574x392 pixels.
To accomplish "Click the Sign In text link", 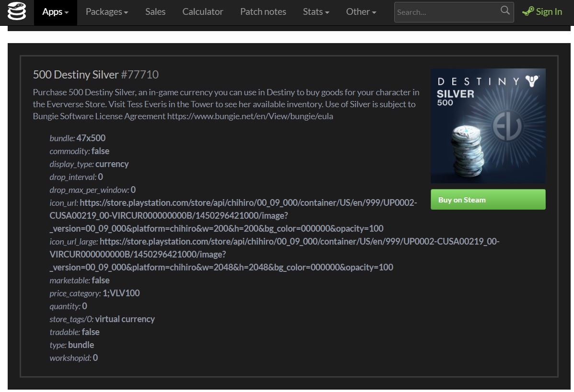I will pyautogui.click(x=549, y=12).
